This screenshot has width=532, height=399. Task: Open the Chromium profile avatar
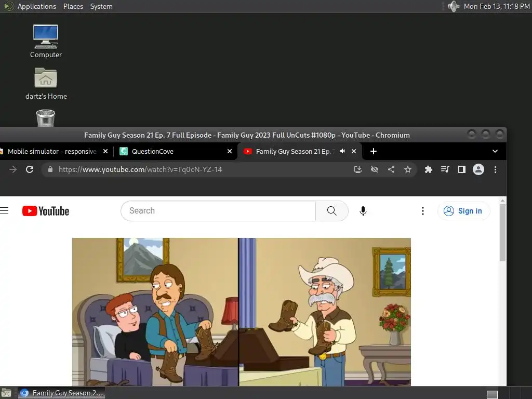click(478, 169)
